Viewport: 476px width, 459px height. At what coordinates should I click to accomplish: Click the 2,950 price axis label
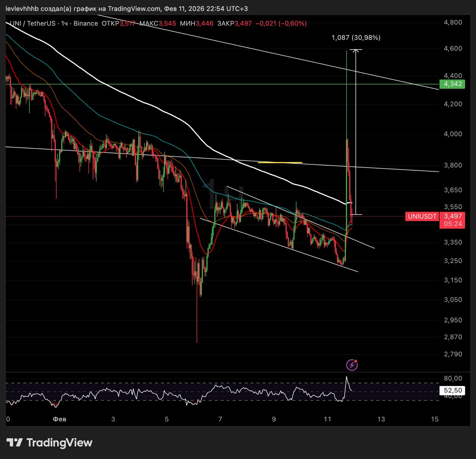point(453,320)
